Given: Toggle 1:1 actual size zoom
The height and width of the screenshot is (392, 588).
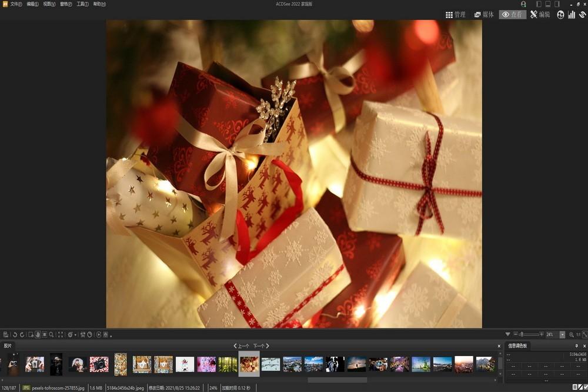Looking at the screenshot, I should tap(578, 334).
